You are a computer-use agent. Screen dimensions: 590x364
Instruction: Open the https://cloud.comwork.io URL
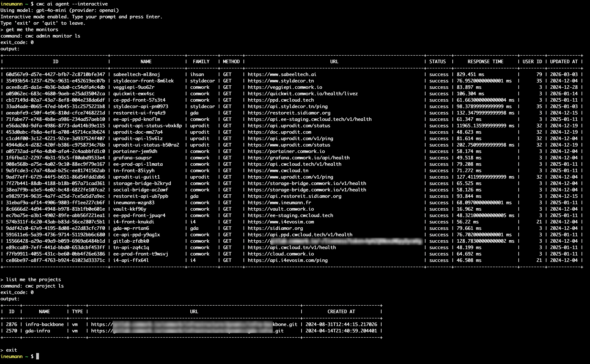[281, 254]
